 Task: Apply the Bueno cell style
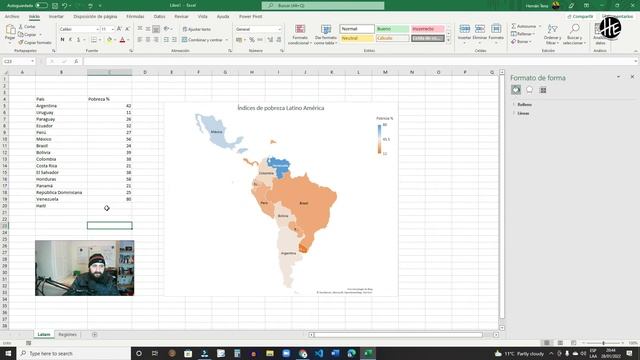tap(392, 29)
